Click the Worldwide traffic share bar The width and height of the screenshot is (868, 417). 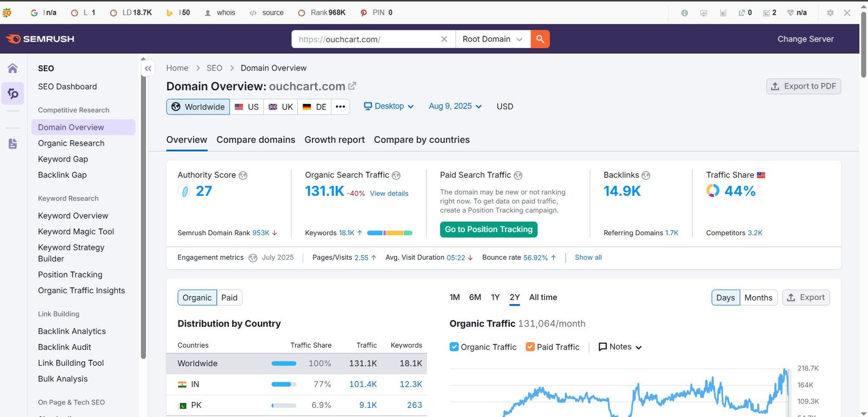(284, 363)
